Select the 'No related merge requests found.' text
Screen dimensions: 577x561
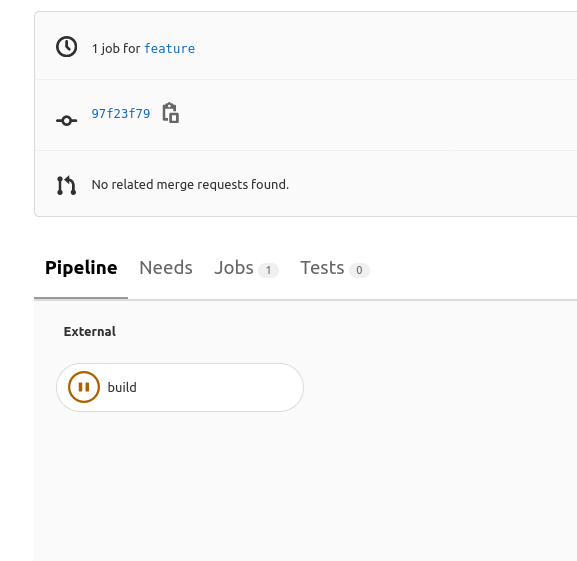pyautogui.click(x=190, y=185)
